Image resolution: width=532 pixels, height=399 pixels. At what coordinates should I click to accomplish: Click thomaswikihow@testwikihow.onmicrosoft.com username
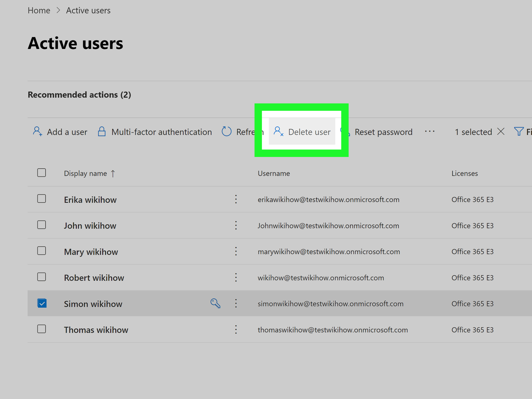(x=333, y=330)
